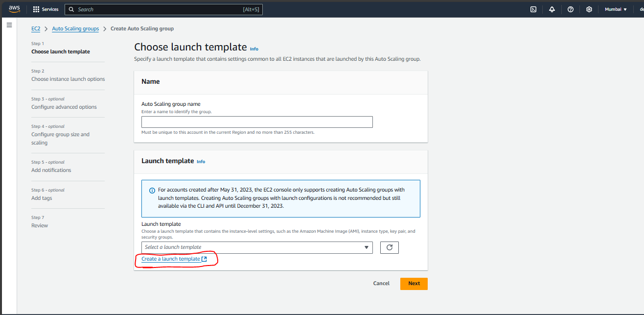The image size is (644, 315).
Task: Click the 'Enter a name to identify the group' hint
Action: click(177, 112)
